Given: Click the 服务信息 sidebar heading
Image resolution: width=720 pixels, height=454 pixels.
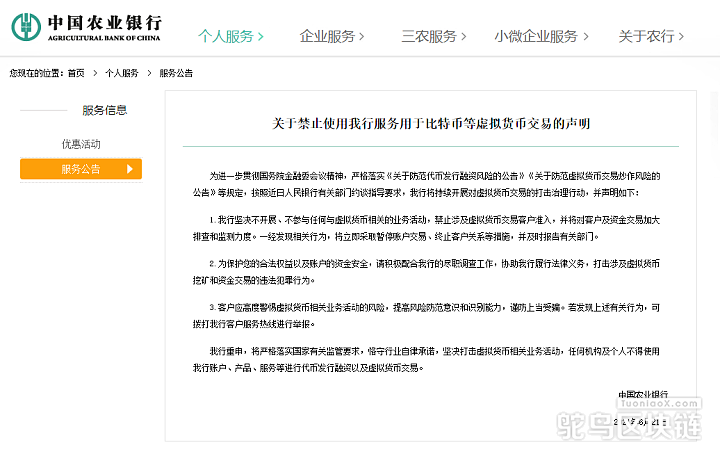Looking at the screenshot, I should [x=104, y=110].
